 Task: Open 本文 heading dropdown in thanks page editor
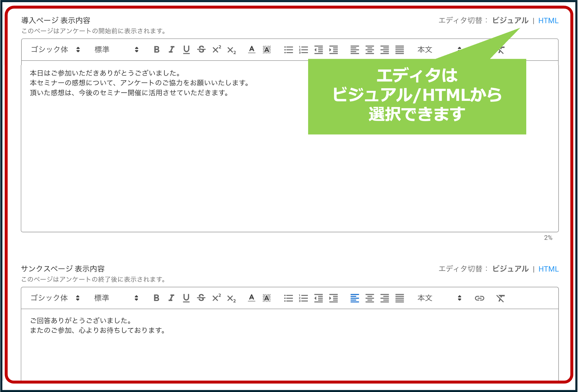[x=440, y=298]
